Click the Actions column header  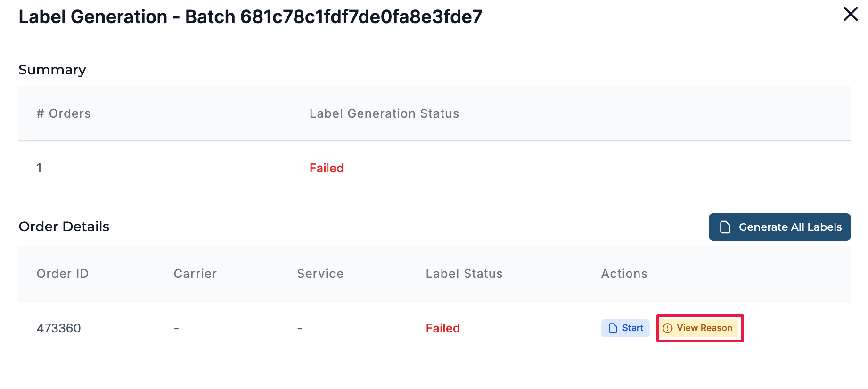pos(624,274)
